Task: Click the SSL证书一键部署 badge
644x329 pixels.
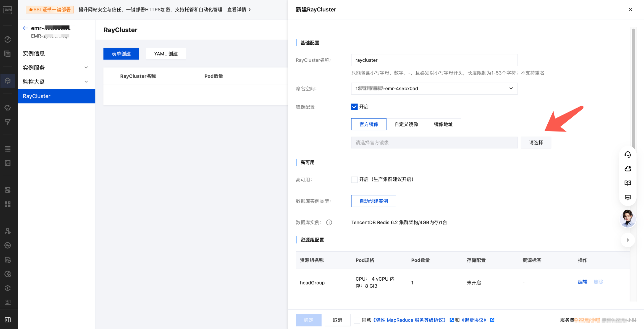Action: point(50,9)
